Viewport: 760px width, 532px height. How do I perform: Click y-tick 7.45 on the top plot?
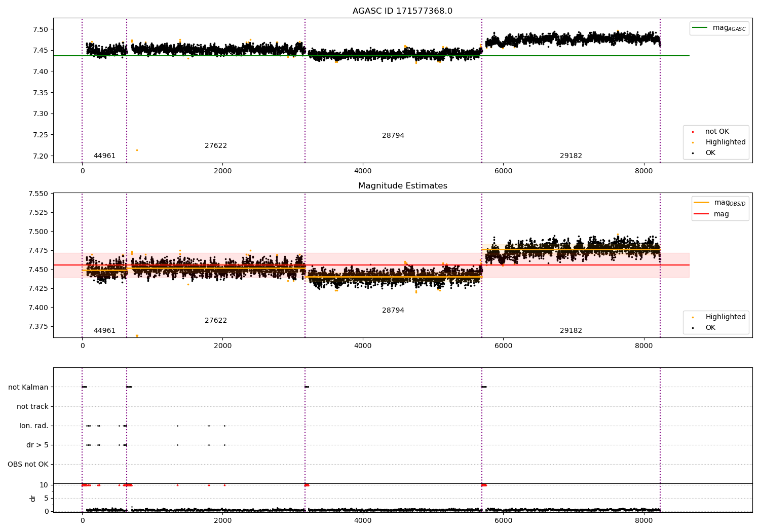pos(41,50)
